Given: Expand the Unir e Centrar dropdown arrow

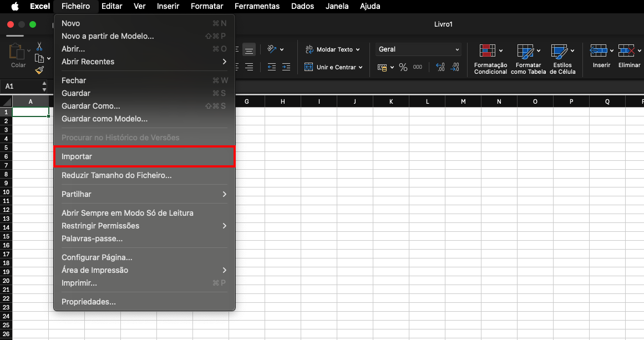Looking at the screenshot, I should [x=361, y=67].
